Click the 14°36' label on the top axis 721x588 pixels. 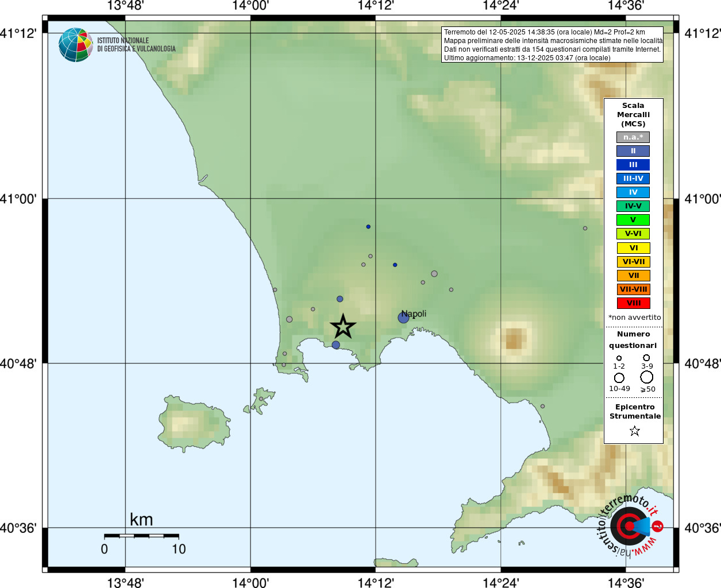[x=626, y=6]
